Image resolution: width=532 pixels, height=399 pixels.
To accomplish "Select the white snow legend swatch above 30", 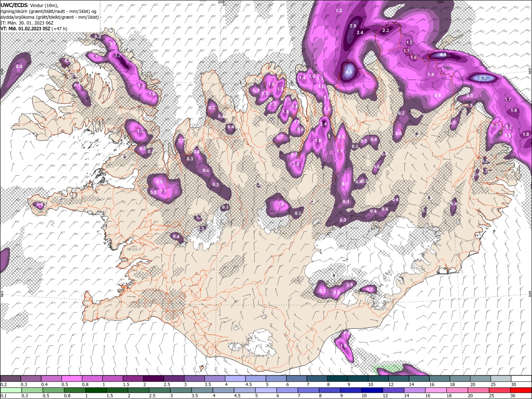I will (x=521, y=378).
